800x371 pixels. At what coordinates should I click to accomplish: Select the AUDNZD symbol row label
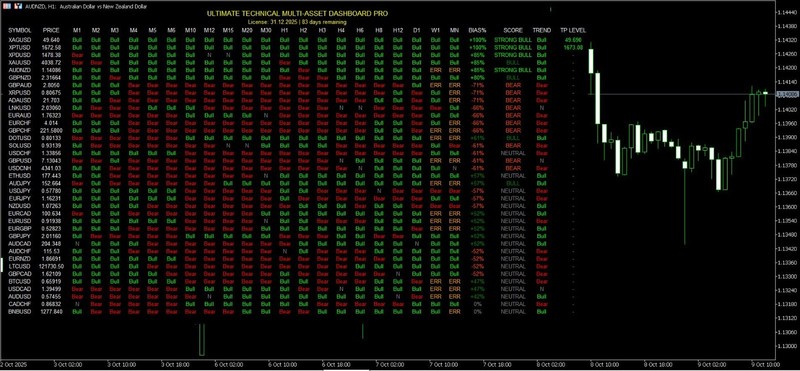pyautogui.click(x=19, y=70)
